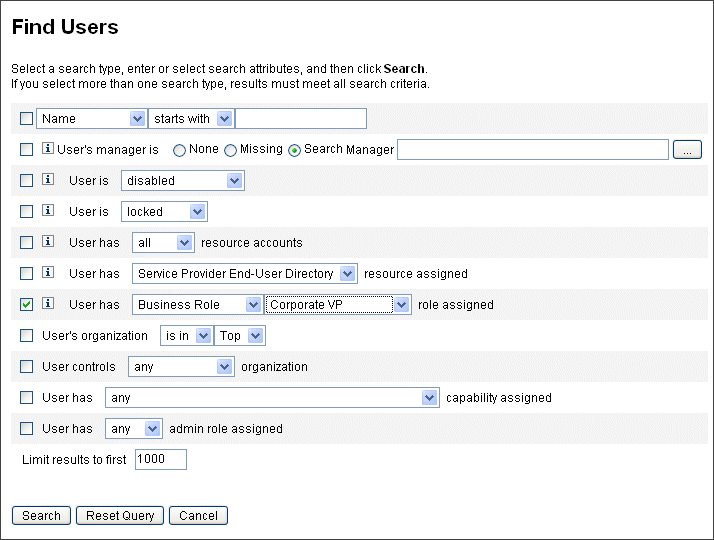Open the starts with condition dropdown
Viewport: 714px width, 540px height.
tap(191, 119)
